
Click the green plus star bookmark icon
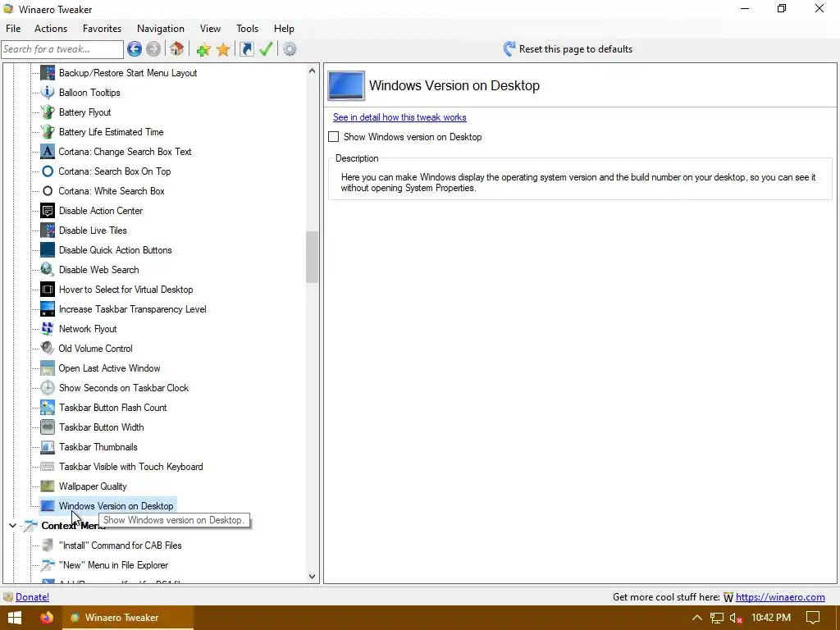[203, 49]
